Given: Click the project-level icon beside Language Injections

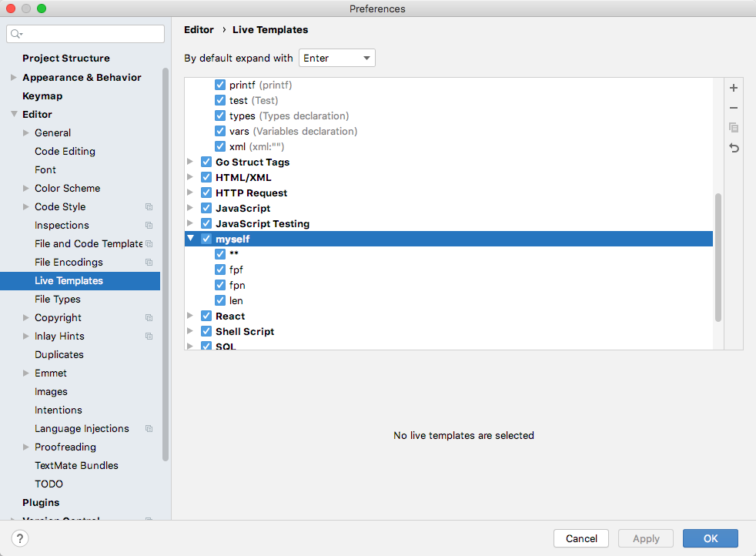Looking at the screenshot, I should pyautogui.click(x=149, y=429).
